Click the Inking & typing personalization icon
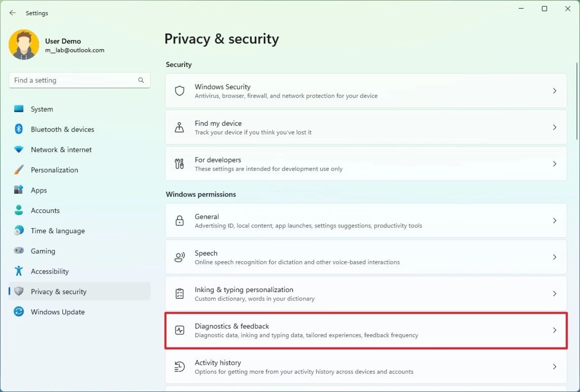The width and height of the screenshot is (580, 392). pyautogui.click(x=180, y=293)
